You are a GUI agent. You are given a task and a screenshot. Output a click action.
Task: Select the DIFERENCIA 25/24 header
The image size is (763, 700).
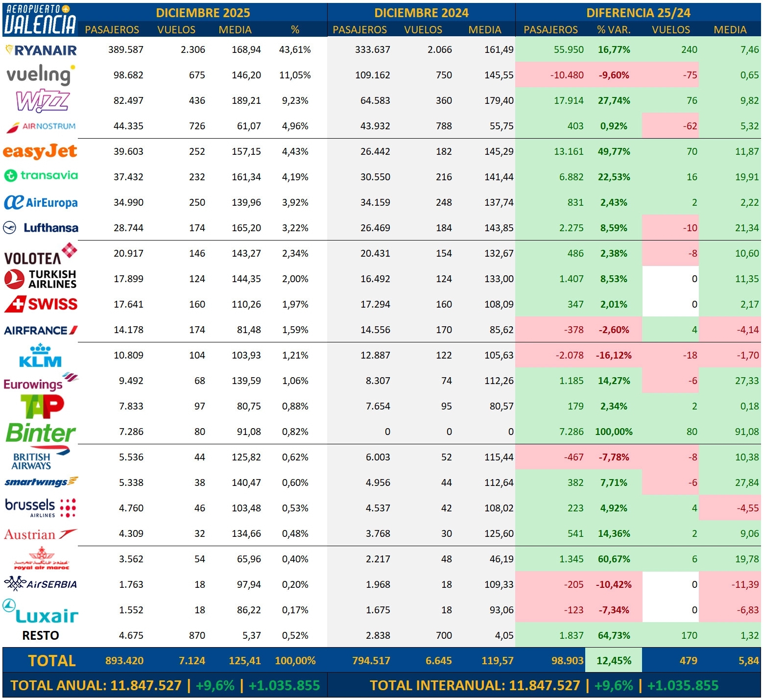(638, 13)
